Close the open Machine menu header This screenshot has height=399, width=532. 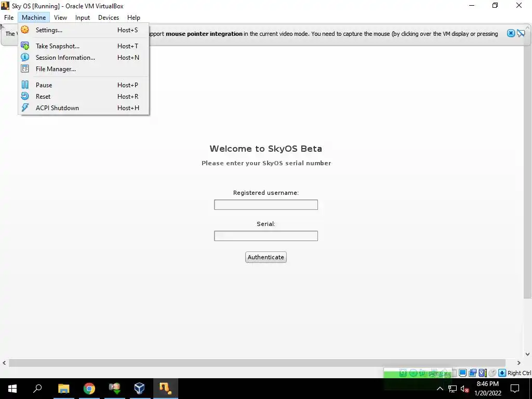pos(34,17)
